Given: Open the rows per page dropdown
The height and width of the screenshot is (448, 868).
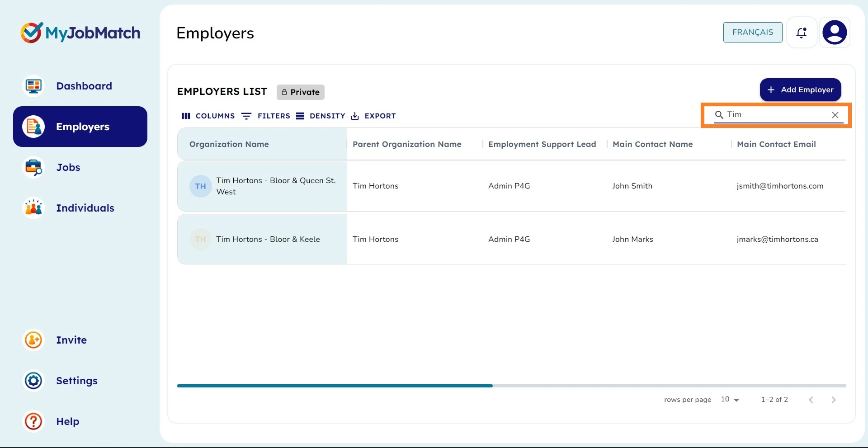Looking at the screenshot, I should (x=730, y=400).
